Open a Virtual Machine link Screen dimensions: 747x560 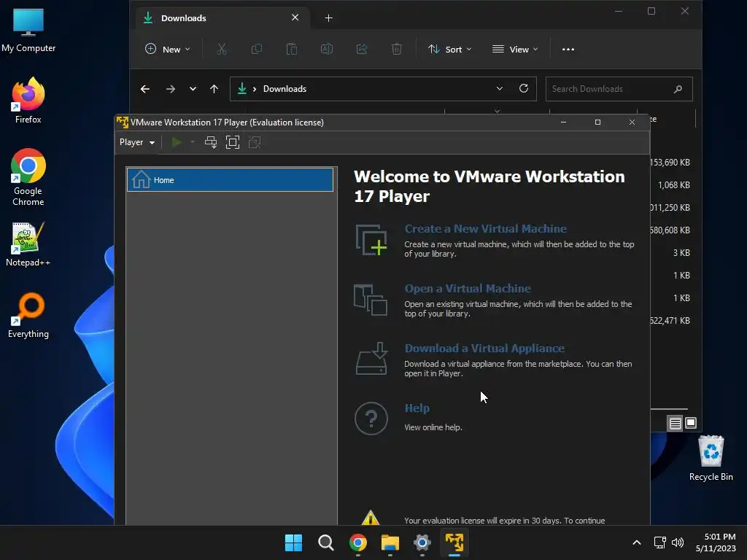coord(468,289)
